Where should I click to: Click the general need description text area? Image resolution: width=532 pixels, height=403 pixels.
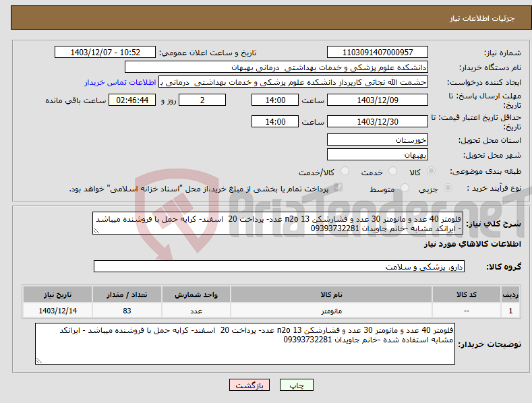point(278,223)
